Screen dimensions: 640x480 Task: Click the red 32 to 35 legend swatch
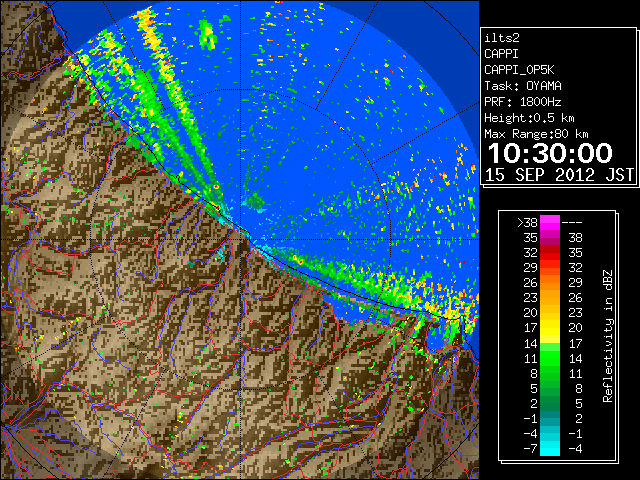(x=550, y=253)
